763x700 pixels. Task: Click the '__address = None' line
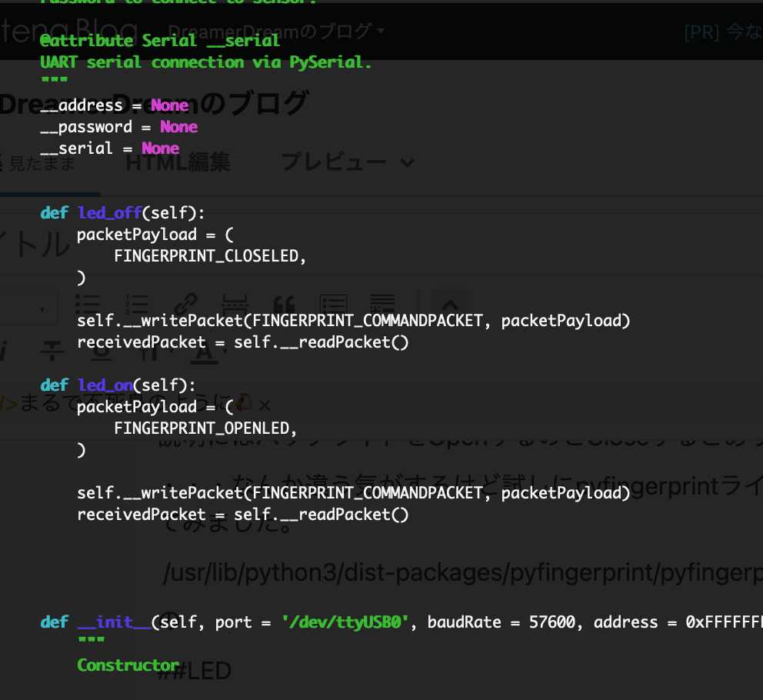click(x=114, y=105)
